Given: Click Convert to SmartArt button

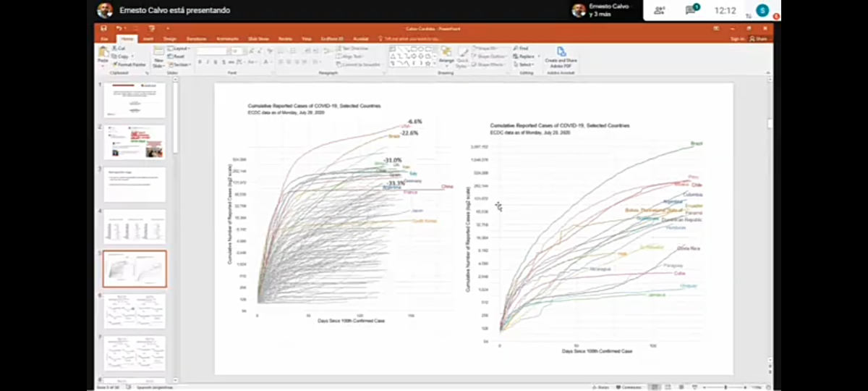Looking at the screenshot, I should [360, 64].
